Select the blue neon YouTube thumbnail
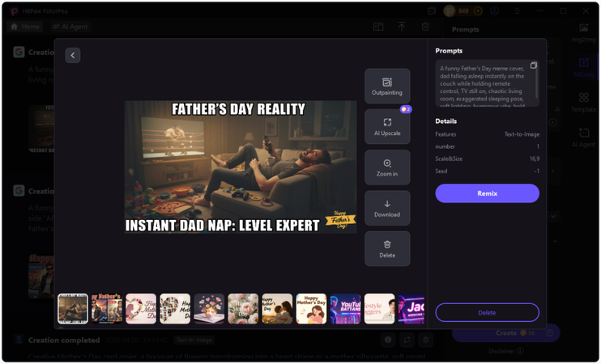Viewport: 601px width, 364px height. 345,309
